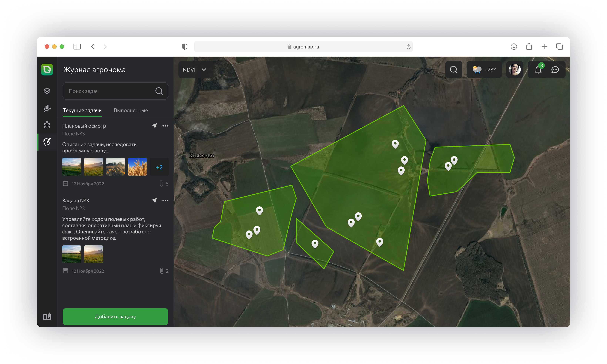Open the chat messages icon
This screenshot has height=364, width=607.
pyautogui.click(x=555, y=70)
